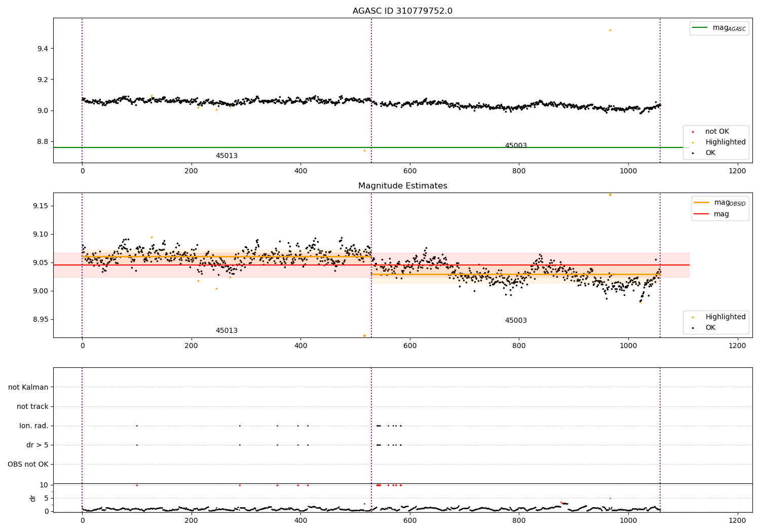Viewport: 760px width, 532px height.
Task: Click the 10 tick on the dr axis
Action: click(44, 485)
